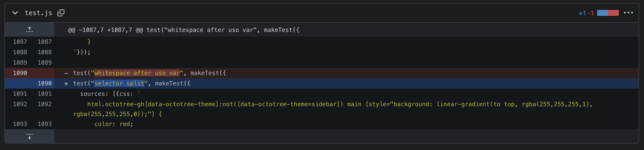Click the -1 deletions count
The height and width of the screenshot is (150, 644).
tap(590, 13)
